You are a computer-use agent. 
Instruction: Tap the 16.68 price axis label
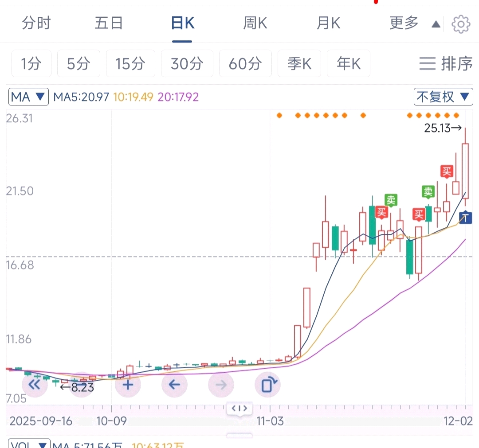click(20, 265)
